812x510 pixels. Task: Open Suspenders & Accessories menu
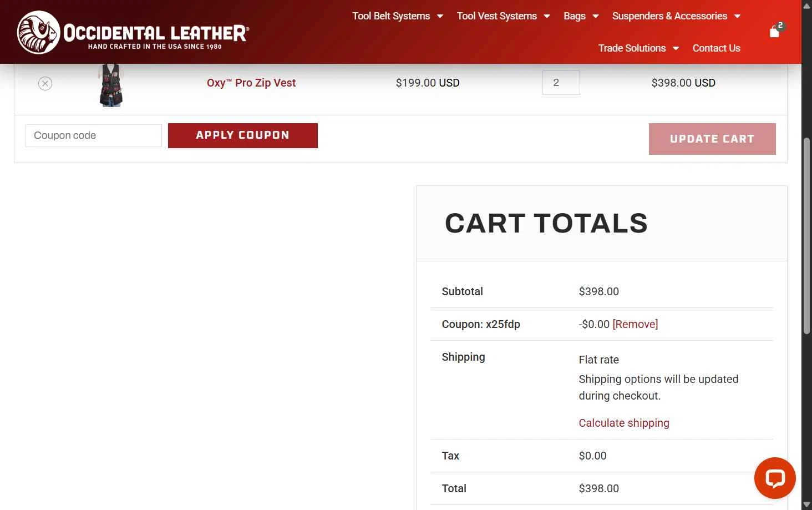(669, 16)
